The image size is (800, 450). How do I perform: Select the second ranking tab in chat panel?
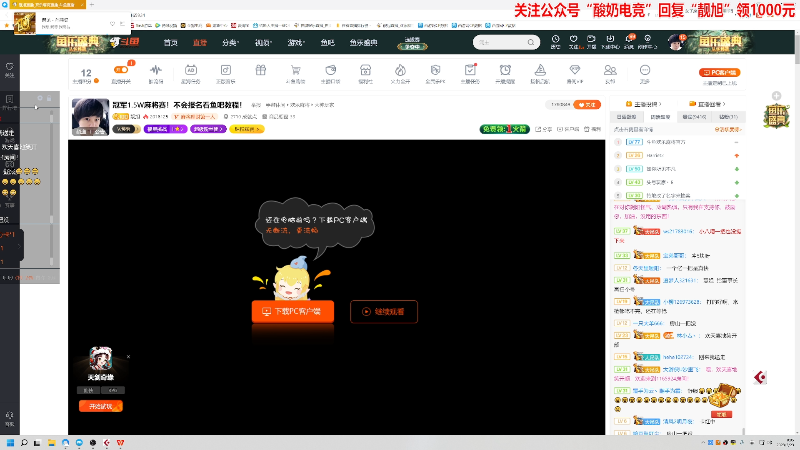tap(660, 117)
